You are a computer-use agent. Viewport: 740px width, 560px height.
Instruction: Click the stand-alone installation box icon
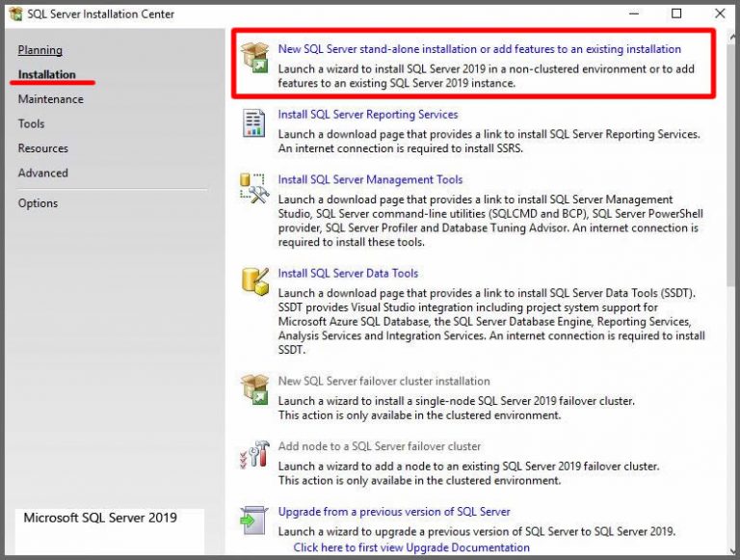coord(254,57)
